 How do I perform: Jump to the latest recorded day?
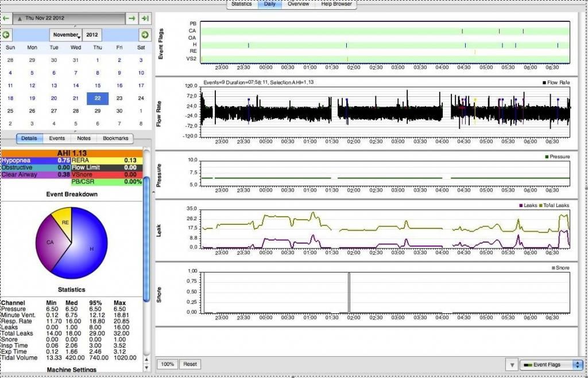(145, 18)
